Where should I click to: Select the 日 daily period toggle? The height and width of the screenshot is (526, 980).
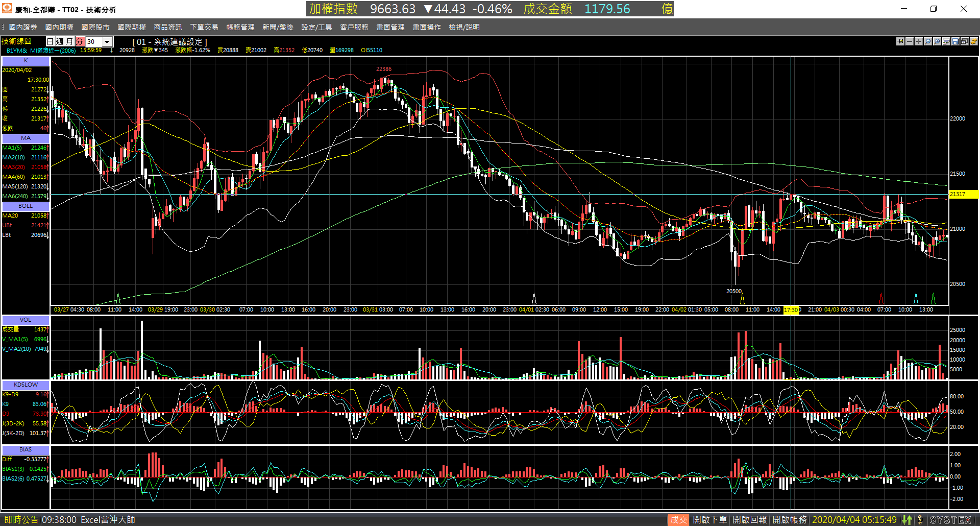pos(51,41)
